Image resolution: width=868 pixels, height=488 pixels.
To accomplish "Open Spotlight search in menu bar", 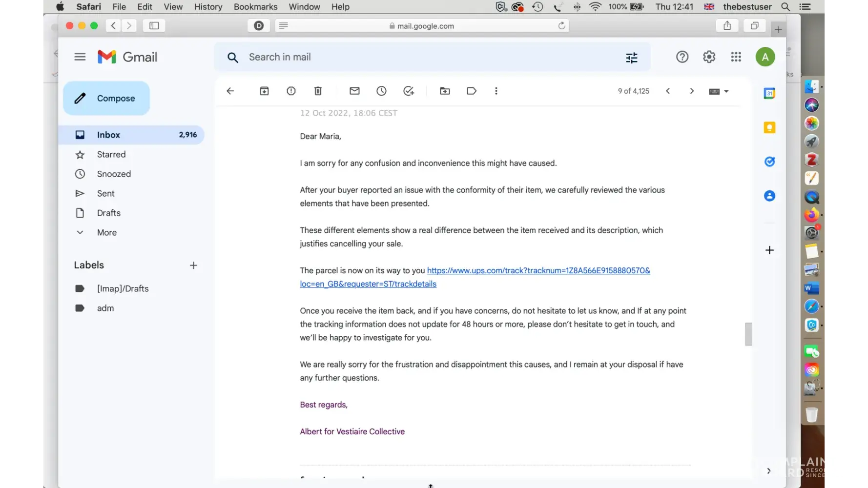I will [785, 7].
